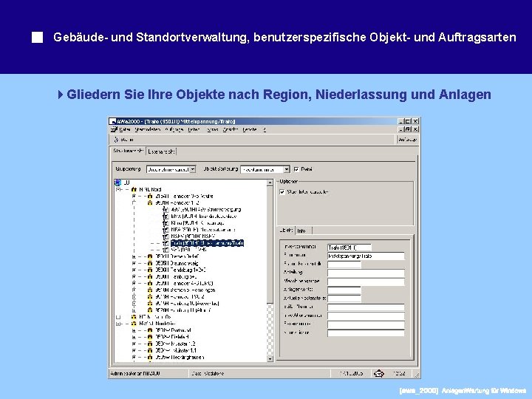The image size is (532, 399).
Task: Click the building icon beside Rendsburg 1+2+3
Action: click(x=150, y=270)
